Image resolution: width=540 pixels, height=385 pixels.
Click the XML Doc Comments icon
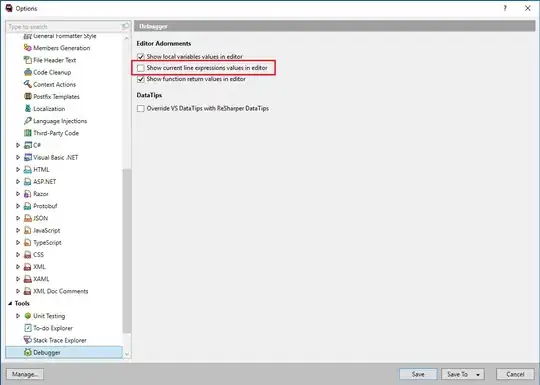28,291
